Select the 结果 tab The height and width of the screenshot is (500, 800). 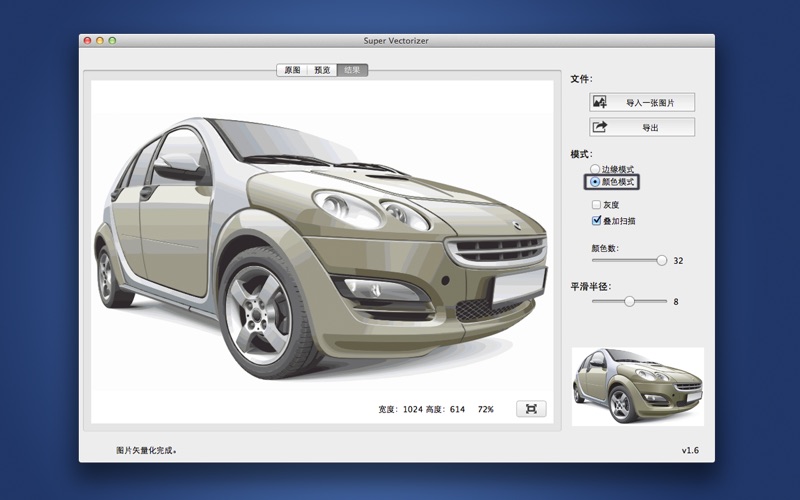[x=352, y=70]
